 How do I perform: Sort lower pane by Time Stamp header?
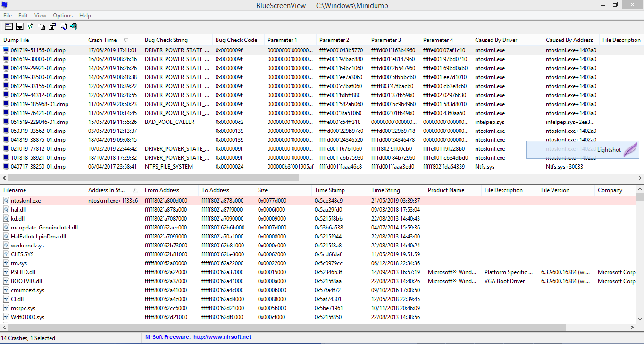(x=340, y=190)
